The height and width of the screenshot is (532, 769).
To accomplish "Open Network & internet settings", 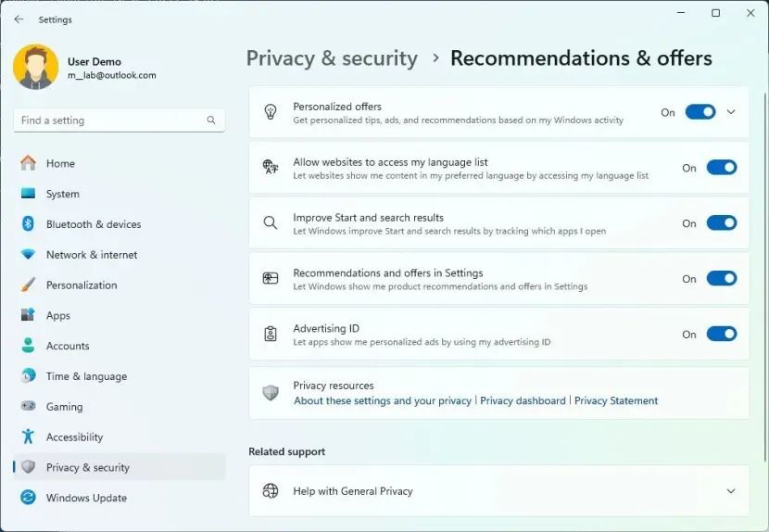I will [91, 255].
